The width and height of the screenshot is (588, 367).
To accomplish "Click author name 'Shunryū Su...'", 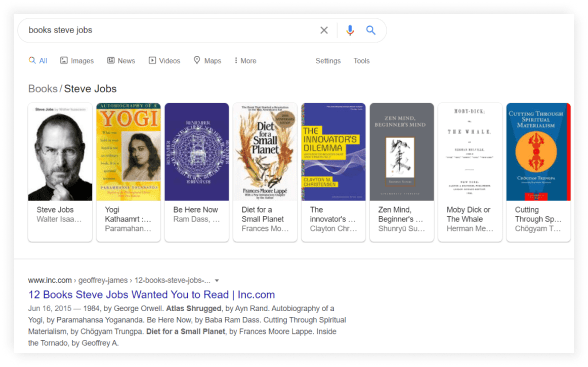I will click(x=402, y=229).
